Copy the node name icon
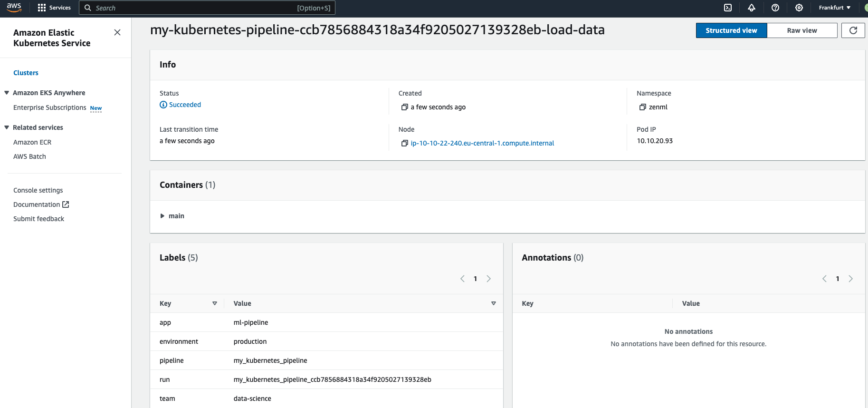Viewport: 868px width, 408px height. pos(405,143)
